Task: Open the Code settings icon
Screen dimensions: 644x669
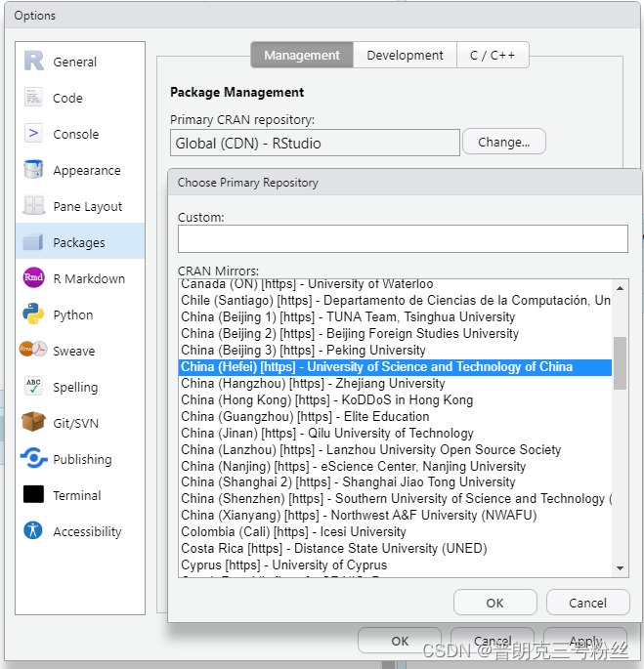Action: (x=34, y=98)
